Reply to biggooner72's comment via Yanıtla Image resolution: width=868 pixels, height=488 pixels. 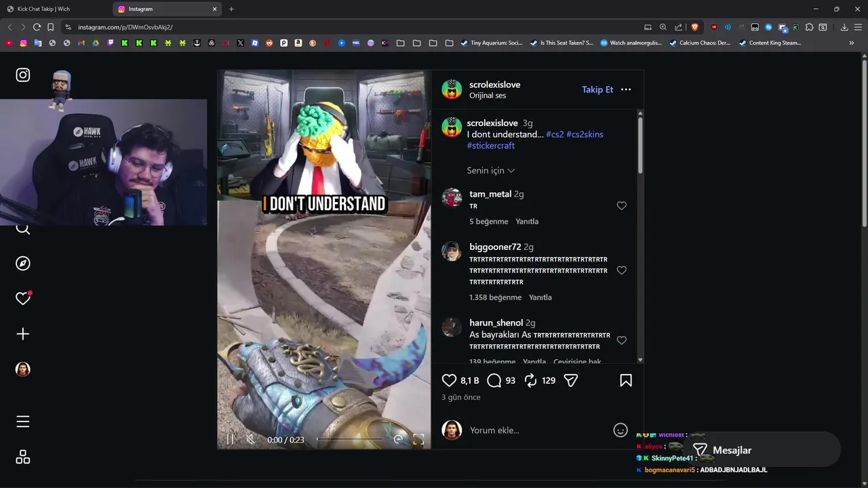(540, 298)
